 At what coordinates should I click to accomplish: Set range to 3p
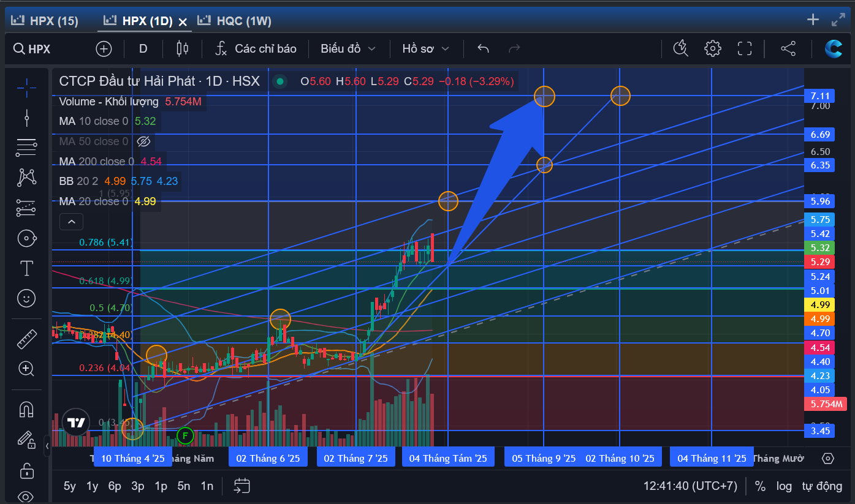[138, 486]
